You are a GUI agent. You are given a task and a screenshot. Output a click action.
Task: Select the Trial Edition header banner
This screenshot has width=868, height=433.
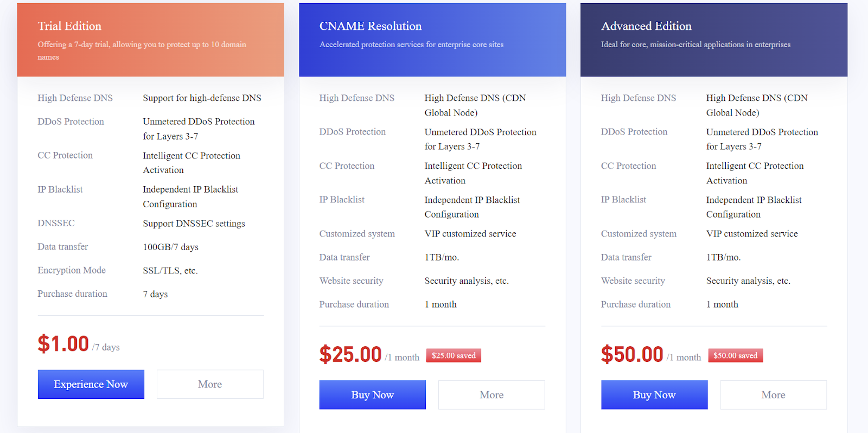151,40
